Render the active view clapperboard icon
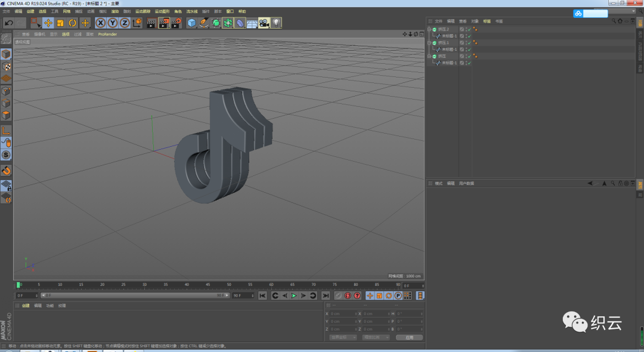Image resolution: width=644 pixels, height=352 pixels. (x=151, y=23)
